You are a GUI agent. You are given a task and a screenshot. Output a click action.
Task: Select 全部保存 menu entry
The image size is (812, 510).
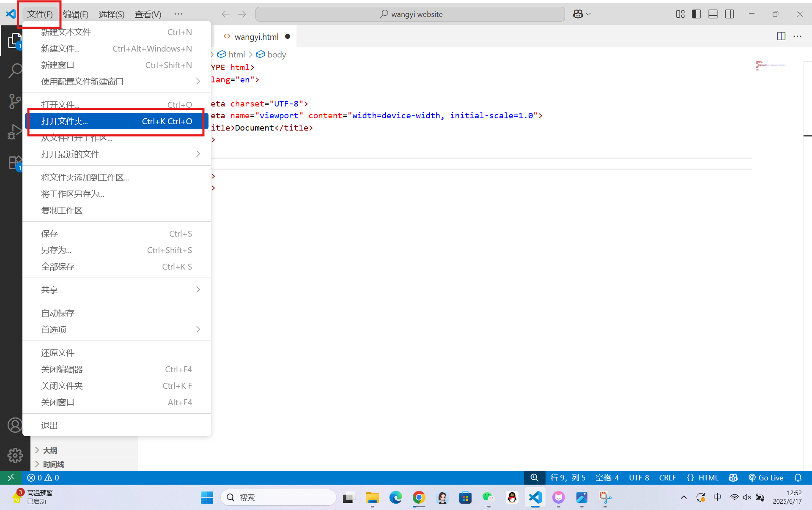117,267
